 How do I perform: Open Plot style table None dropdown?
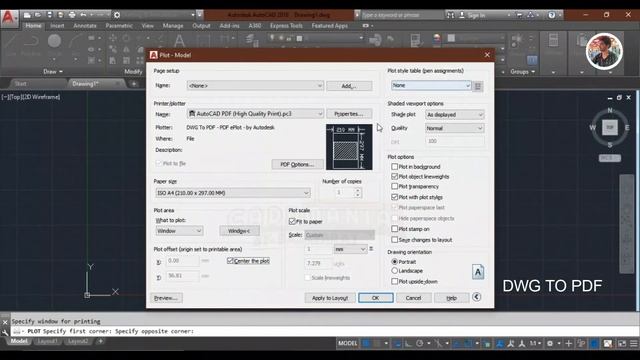tap(431, 85)
